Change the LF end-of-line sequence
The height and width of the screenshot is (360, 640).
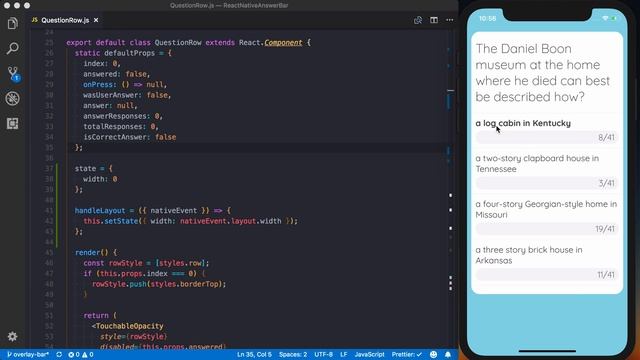[344, 354]
